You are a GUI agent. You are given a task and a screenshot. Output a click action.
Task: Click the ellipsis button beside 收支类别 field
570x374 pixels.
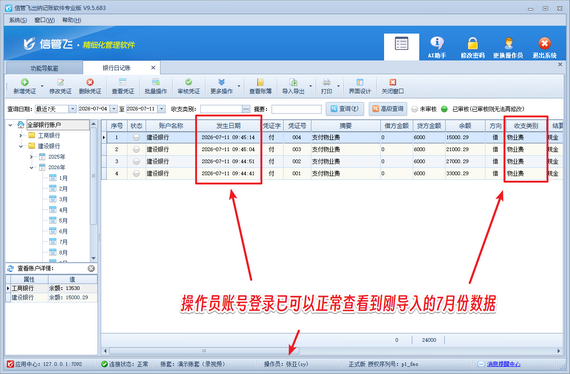(x=246, y=109)
